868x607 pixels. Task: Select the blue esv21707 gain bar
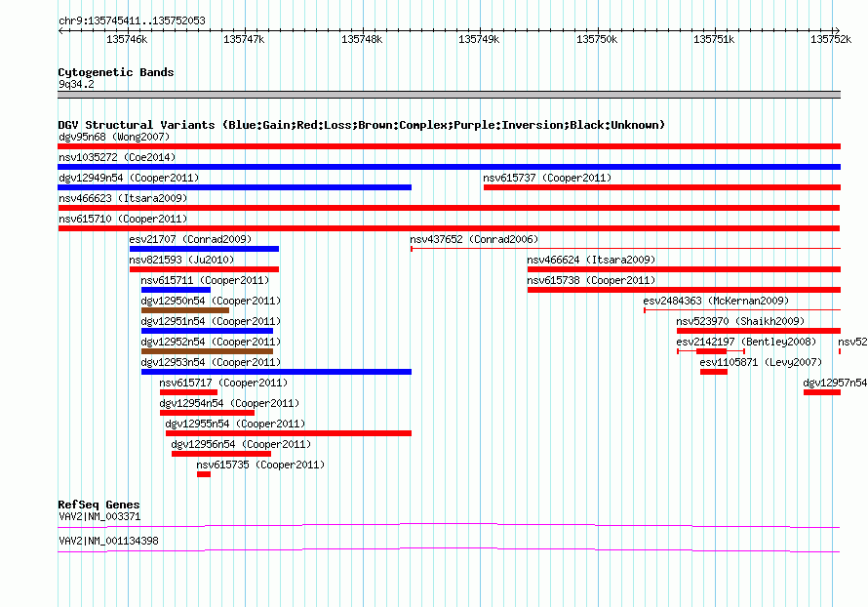204,249
